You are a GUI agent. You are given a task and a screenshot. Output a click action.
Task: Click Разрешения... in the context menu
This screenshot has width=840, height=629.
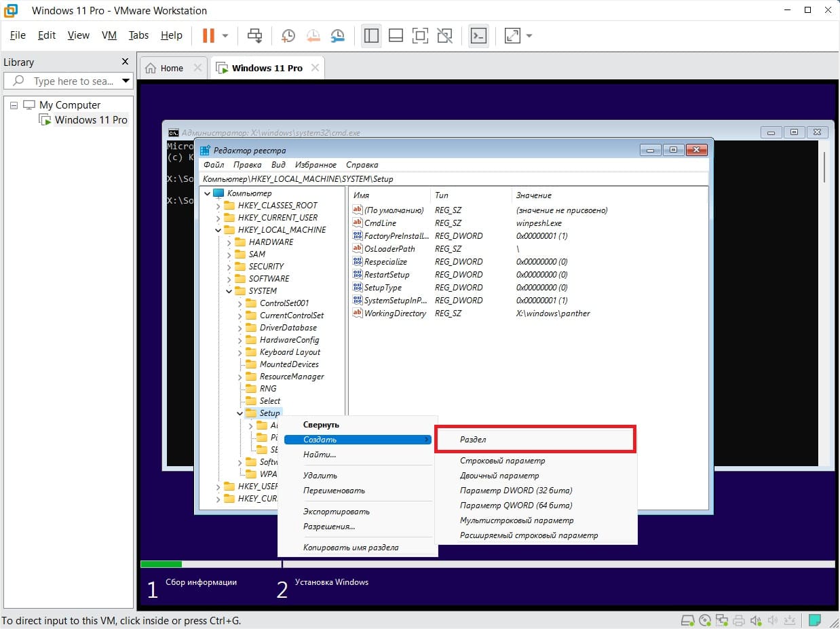[x=329, y=527]
